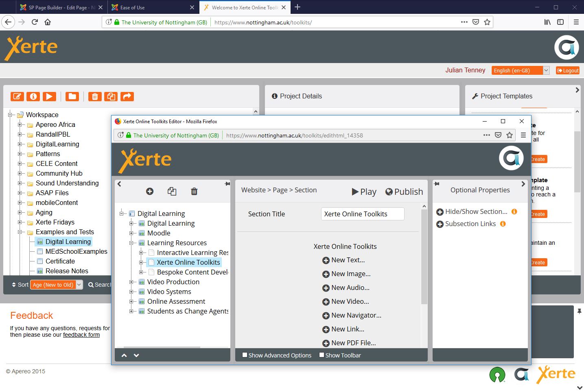Switch to Ease of Use browser tab
Viewport: 584px width, 392px height.
pos(153,7)
